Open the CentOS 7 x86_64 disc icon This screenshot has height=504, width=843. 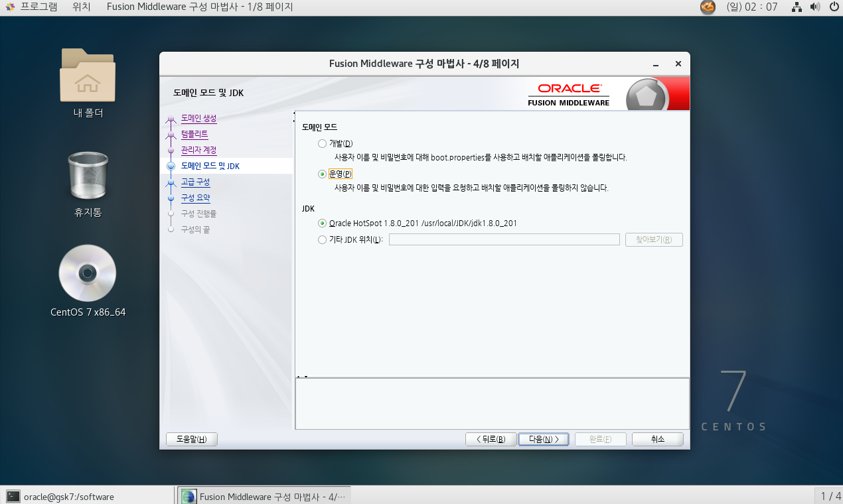pyautogui.click(x=88, y=273)
